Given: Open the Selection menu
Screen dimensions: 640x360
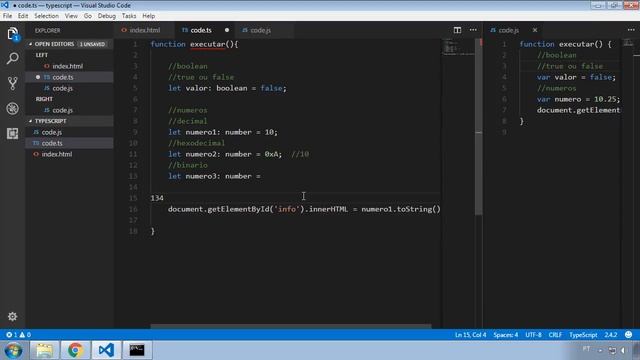Looking at the screenshot, I should [46, 16].
